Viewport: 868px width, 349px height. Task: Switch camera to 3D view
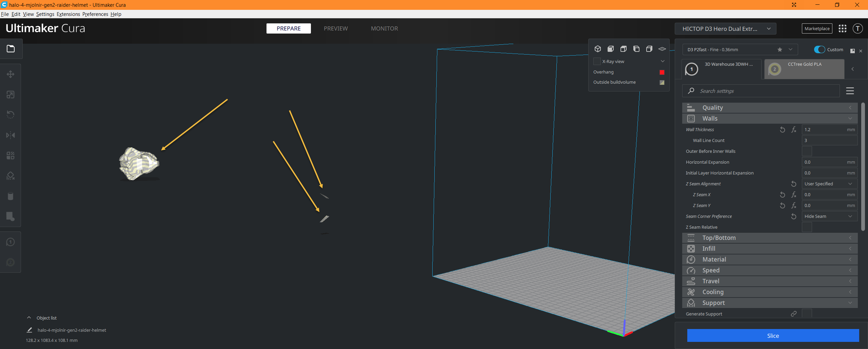[598, 49]
